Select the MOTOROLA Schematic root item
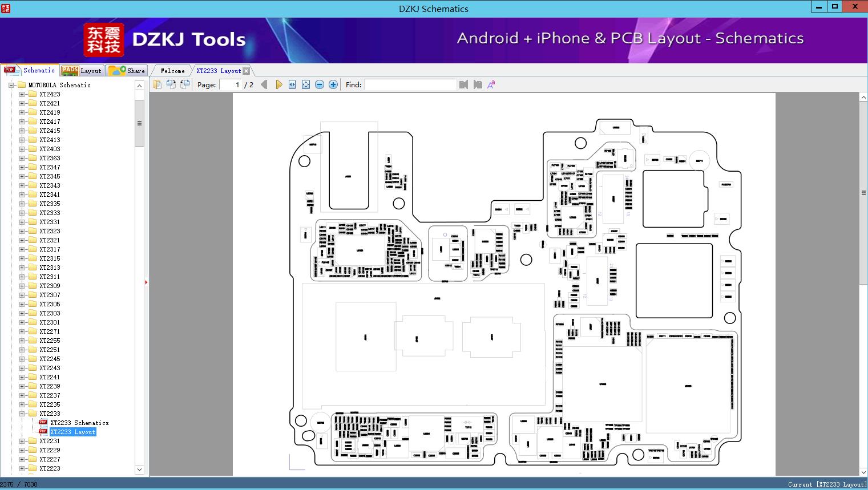This screenshot has width=868, height=490. [x=59, y=85]
